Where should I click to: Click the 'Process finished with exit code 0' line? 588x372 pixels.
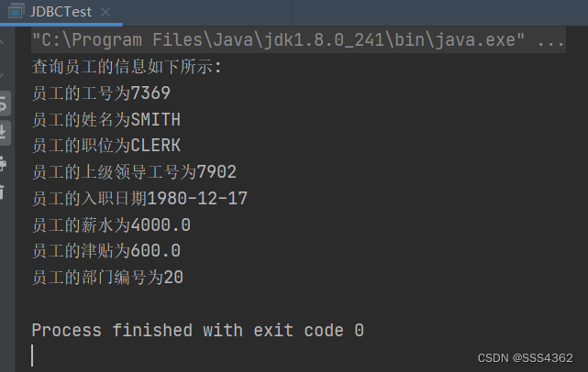[x=197, y=330]
